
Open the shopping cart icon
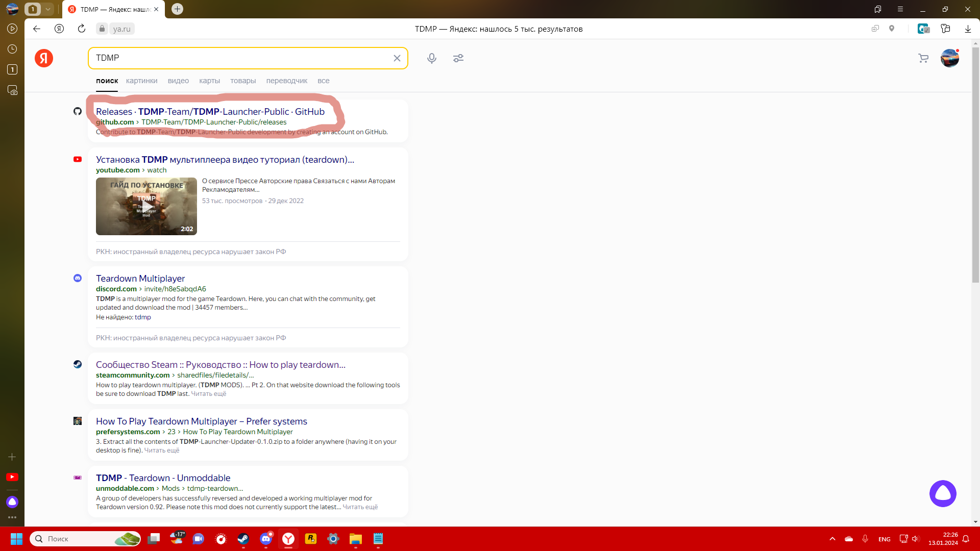tap(923, 58)
